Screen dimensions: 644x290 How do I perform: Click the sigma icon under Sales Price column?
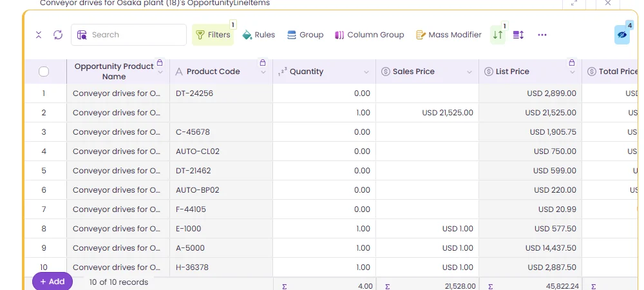[x=387, y=286]
